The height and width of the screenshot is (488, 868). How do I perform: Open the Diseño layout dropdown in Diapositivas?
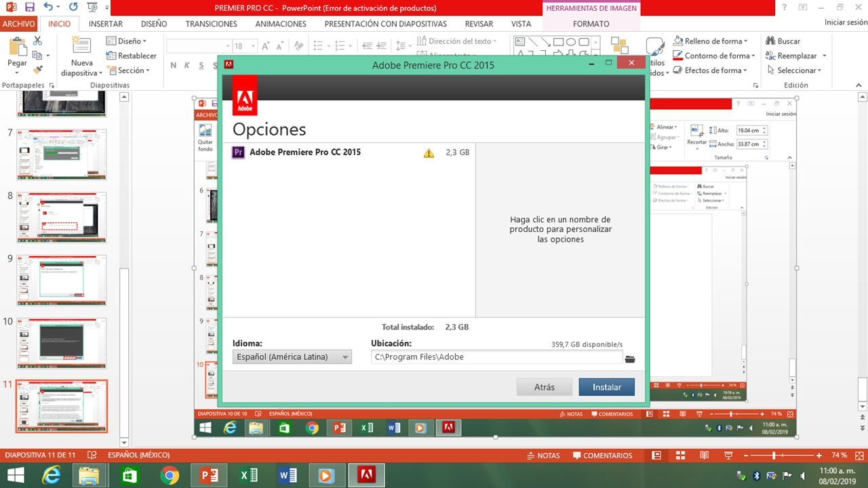pos(127,41)
